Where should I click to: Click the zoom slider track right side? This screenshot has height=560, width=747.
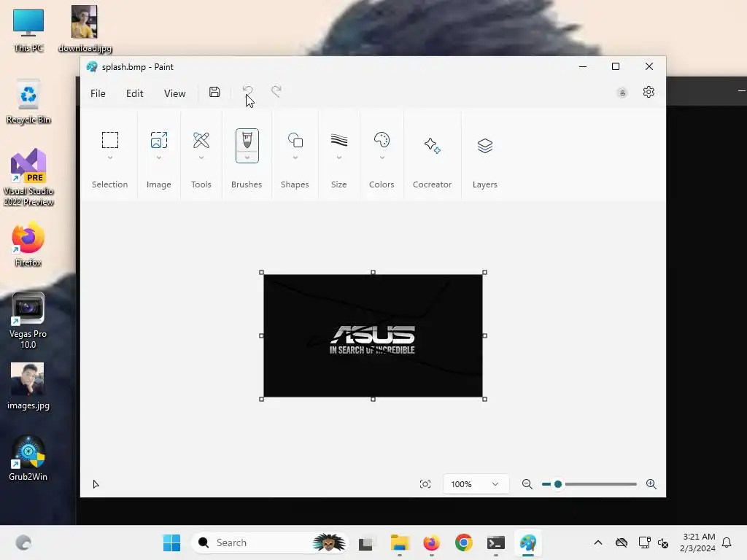coord(600,484)
